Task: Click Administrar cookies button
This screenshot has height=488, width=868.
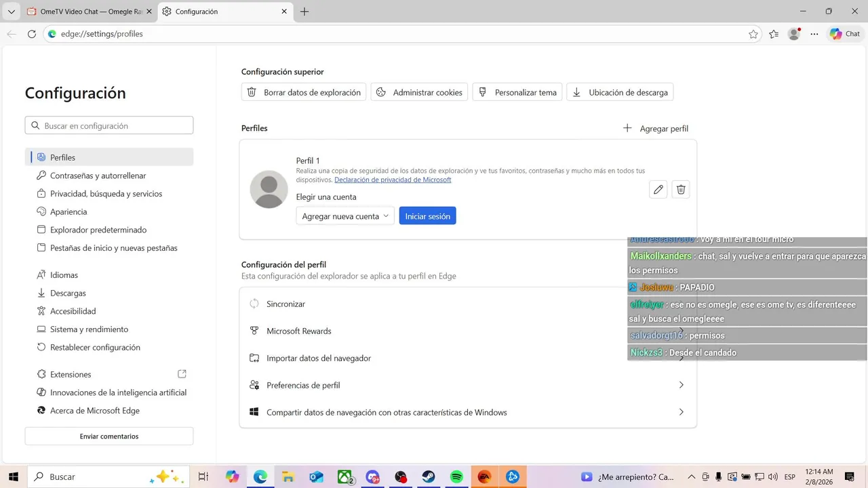Action: (x=419, y=92)
